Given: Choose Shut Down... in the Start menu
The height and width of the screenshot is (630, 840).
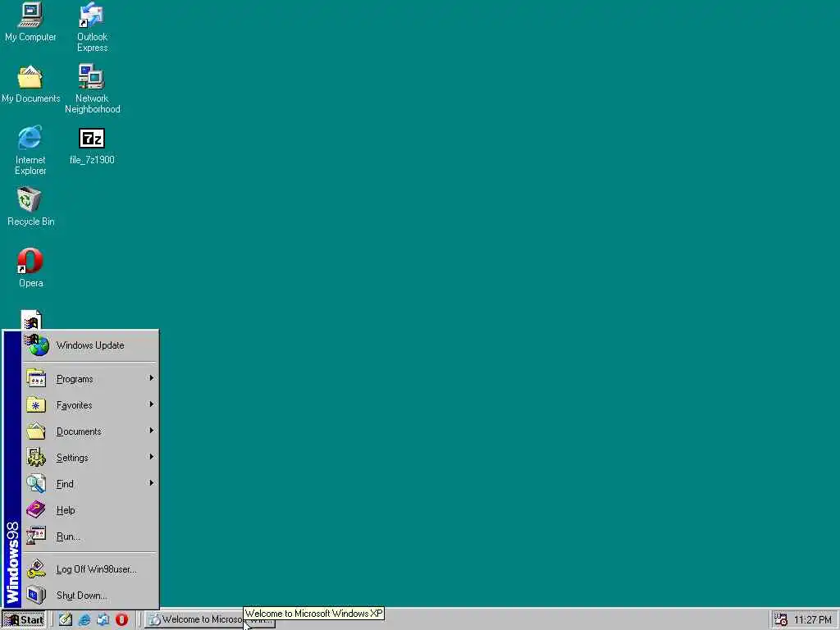Looking at the screenshot, I should tap(90, 596).
